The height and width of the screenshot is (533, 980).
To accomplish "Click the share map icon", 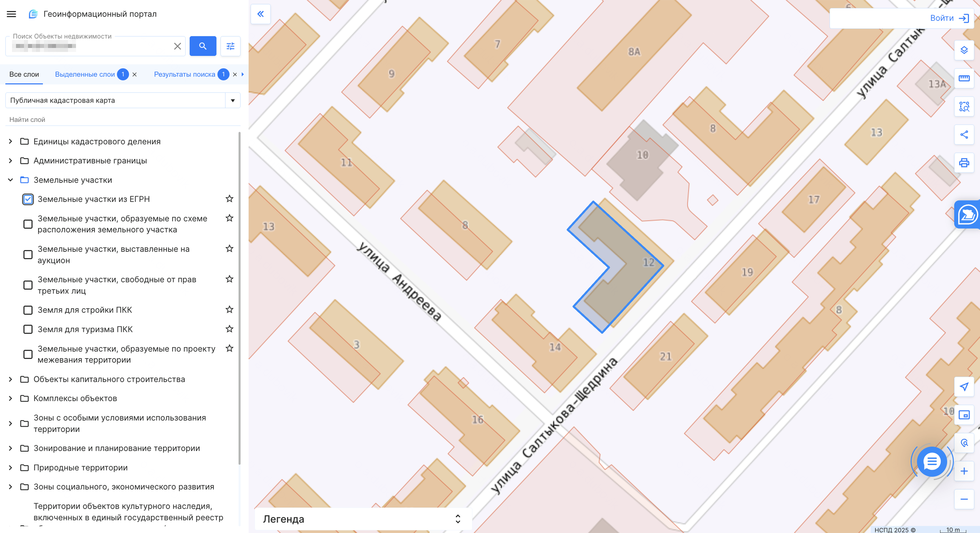I will click(964, 135).
